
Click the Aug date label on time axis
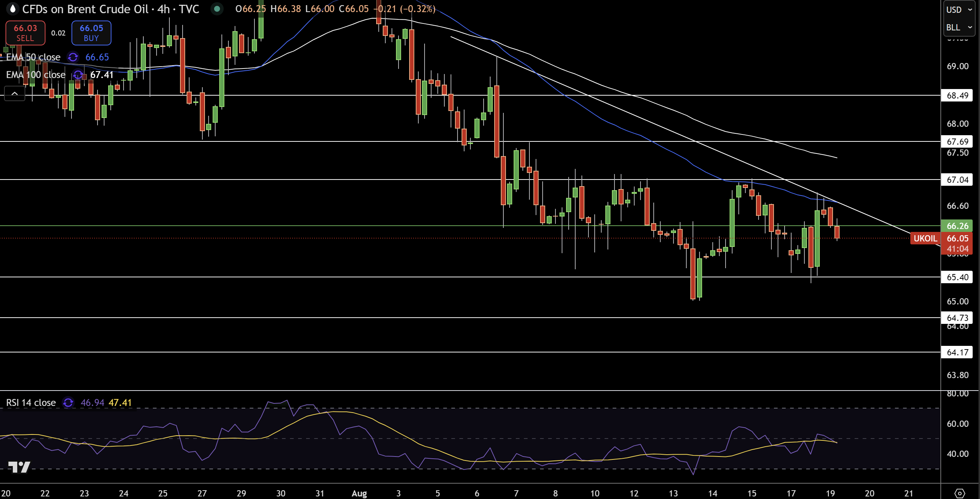(359, 493)
